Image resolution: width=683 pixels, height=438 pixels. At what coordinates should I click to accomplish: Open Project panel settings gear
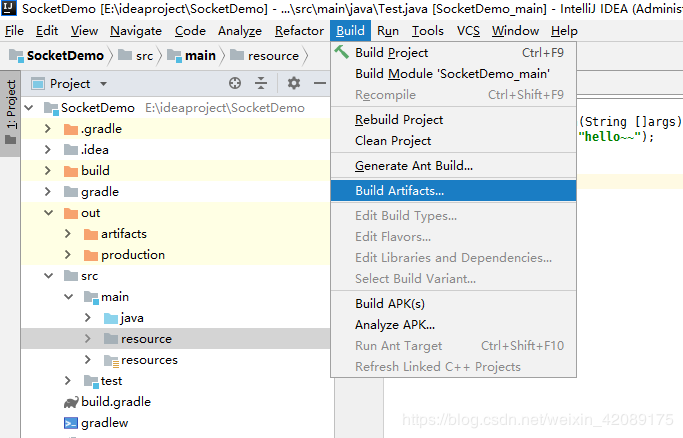click(294, 83)
